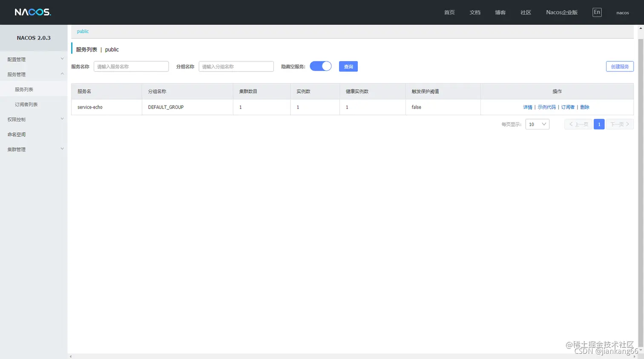Image resolution: width=644 pixels, height=359 pixels.
Task: Select page 1 in pagination
Action: tap(599, 124)
